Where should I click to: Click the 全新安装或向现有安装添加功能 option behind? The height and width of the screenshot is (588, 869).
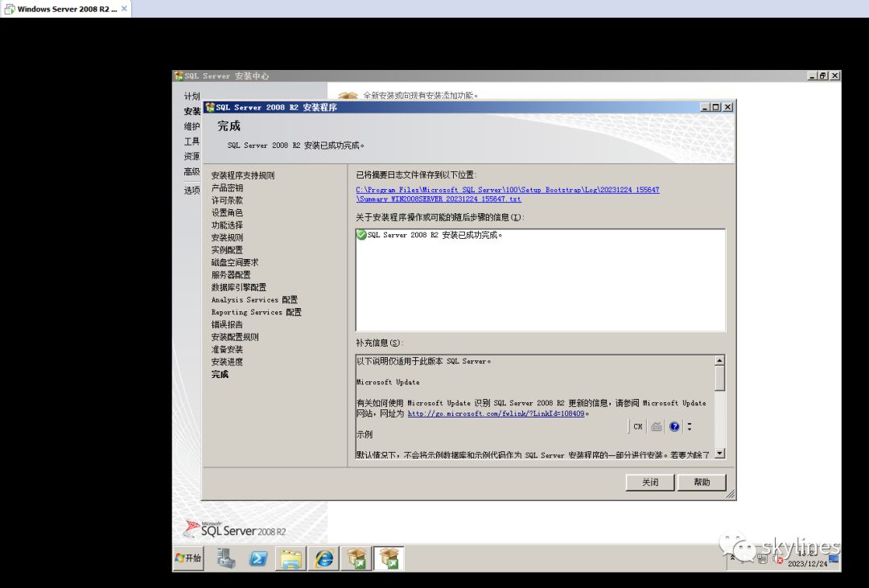click(x=420, y=96)
